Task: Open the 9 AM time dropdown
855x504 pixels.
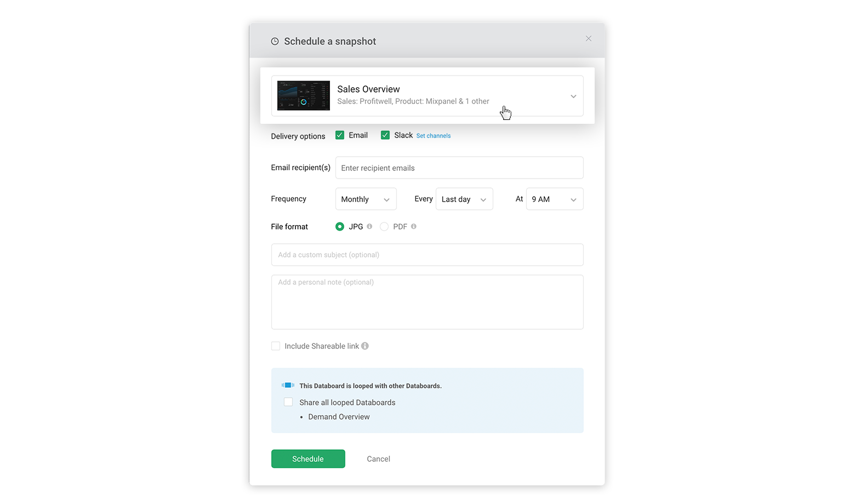Action: click(x=555, y=199)
